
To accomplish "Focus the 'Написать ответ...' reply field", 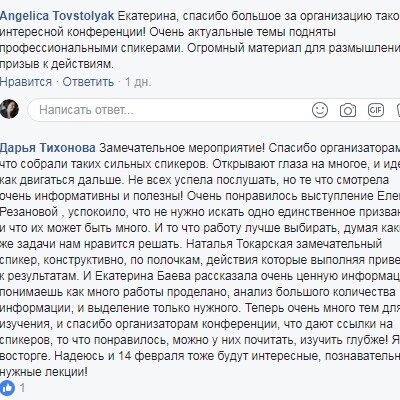I will (167, 110).
